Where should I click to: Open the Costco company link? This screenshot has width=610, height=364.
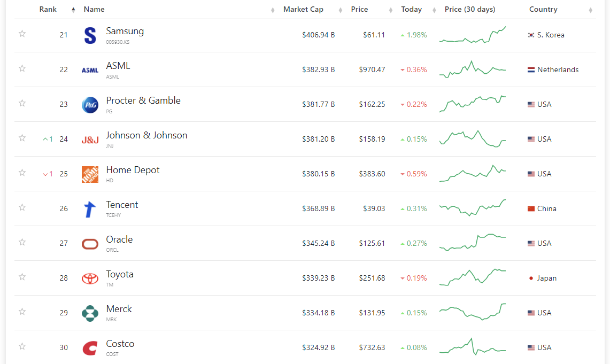[x=120, y=344]
